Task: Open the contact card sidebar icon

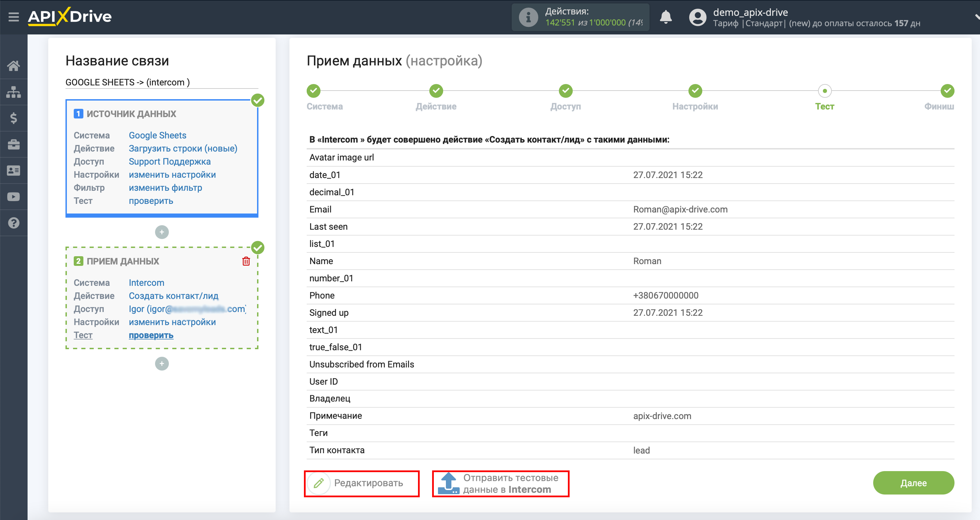Action: [14, 171]
